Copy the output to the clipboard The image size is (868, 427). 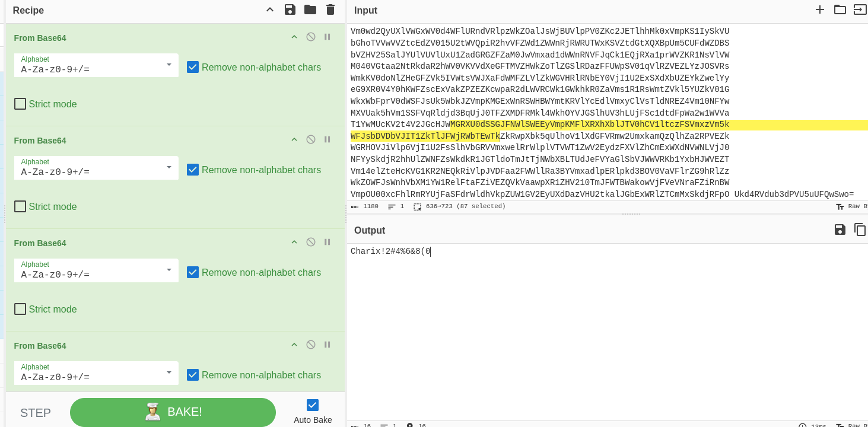pyautogui.click(x=860, y=230)
